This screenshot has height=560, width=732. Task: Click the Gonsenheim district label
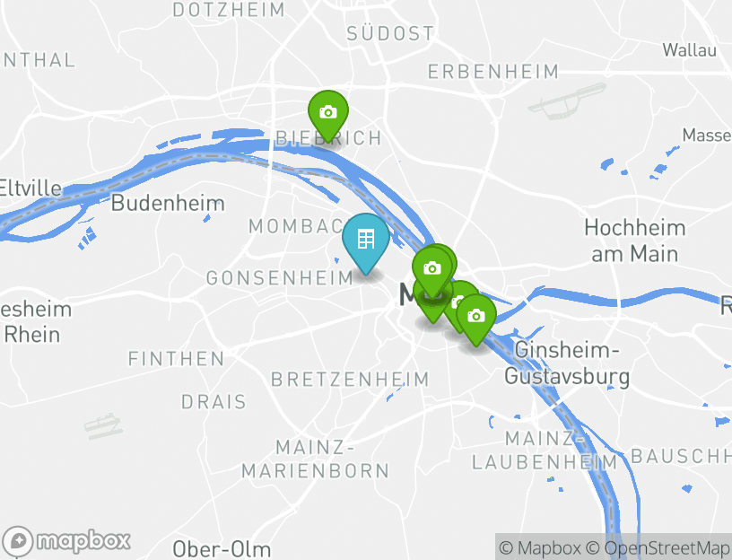pos(280,278)
